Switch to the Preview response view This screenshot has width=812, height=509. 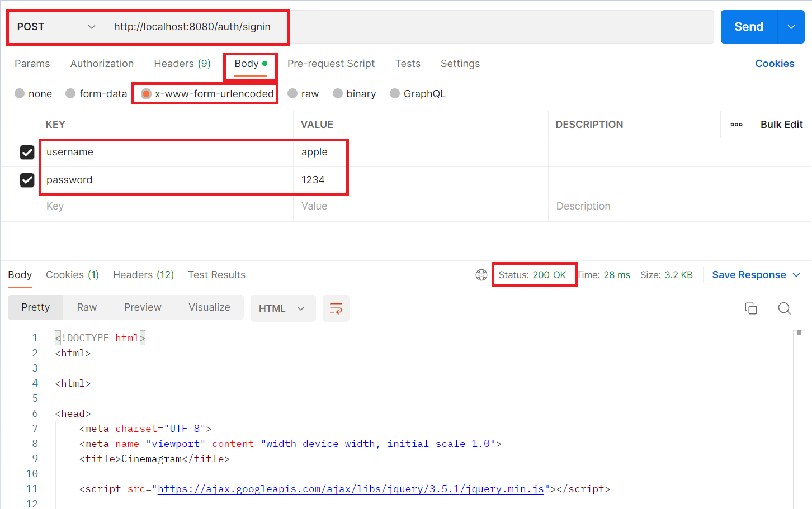[x=143, y=307]
